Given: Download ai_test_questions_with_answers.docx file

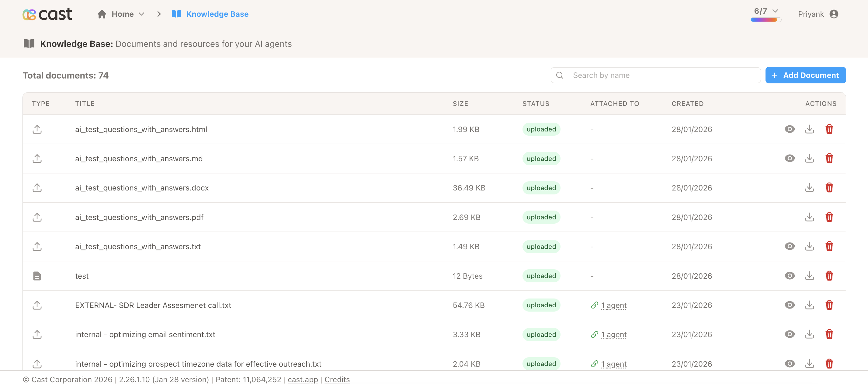Looking at the screenshot, I should click(809, 188).
